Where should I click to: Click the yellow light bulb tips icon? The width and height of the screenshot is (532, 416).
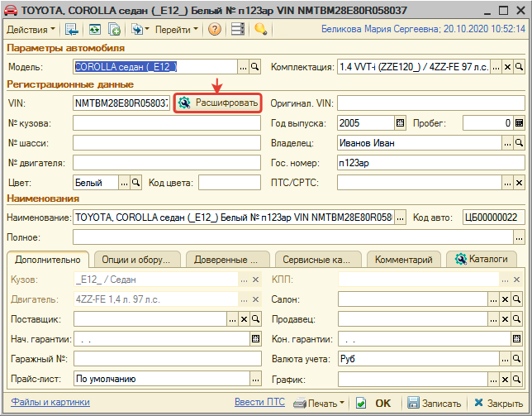260,30
